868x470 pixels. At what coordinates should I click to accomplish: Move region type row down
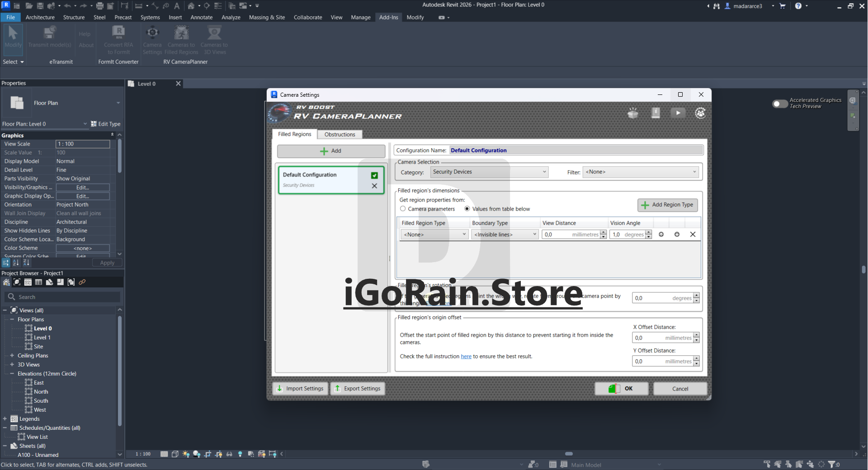point(677,235)
